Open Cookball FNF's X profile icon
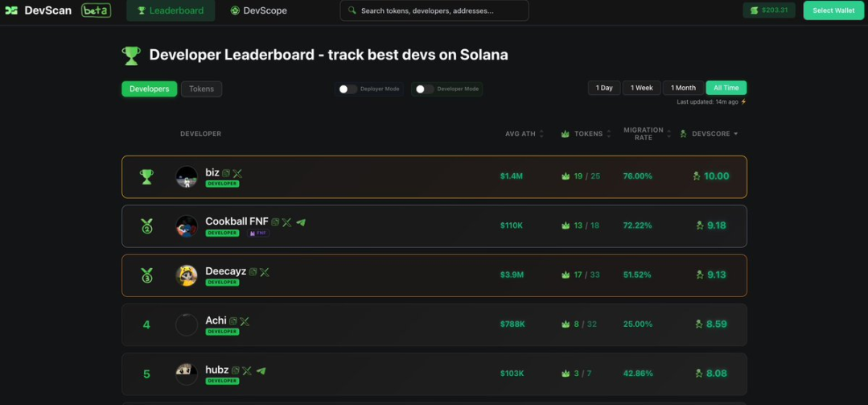Screen dimensions: 868x405 tap(287, 222)
